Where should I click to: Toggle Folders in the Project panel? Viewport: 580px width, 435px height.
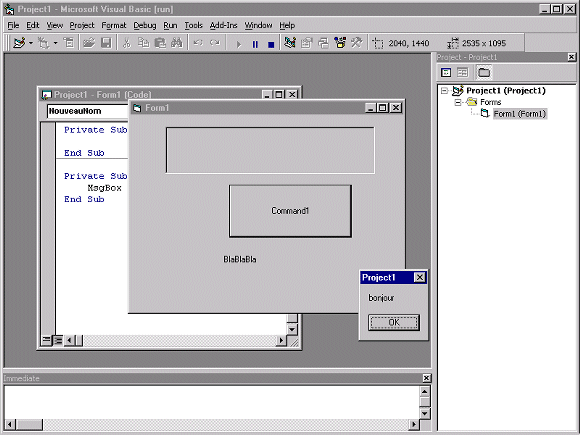(484, 72)
